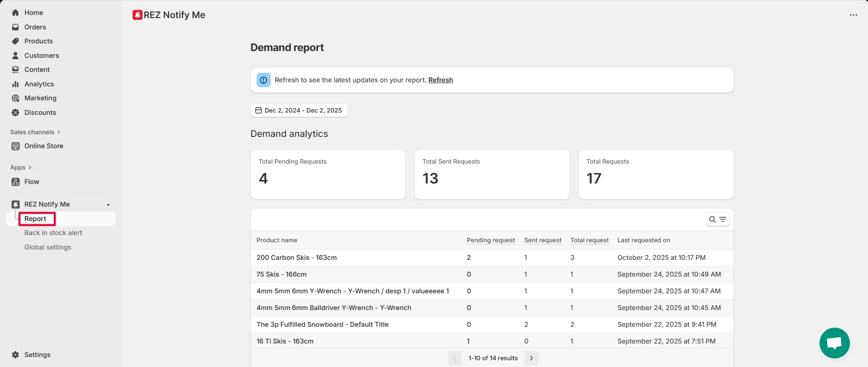Click the Content icon in sidebar
This screenshot has width=868, height=367.
coord(15,70)
